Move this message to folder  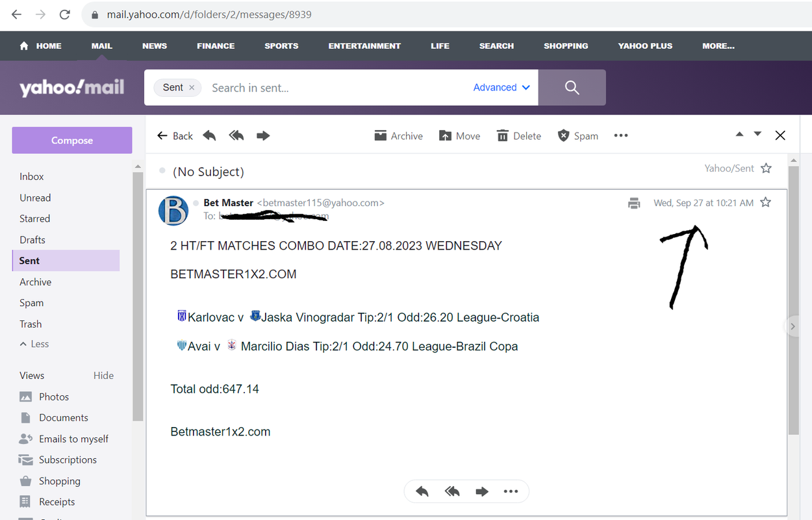point(459,136)
